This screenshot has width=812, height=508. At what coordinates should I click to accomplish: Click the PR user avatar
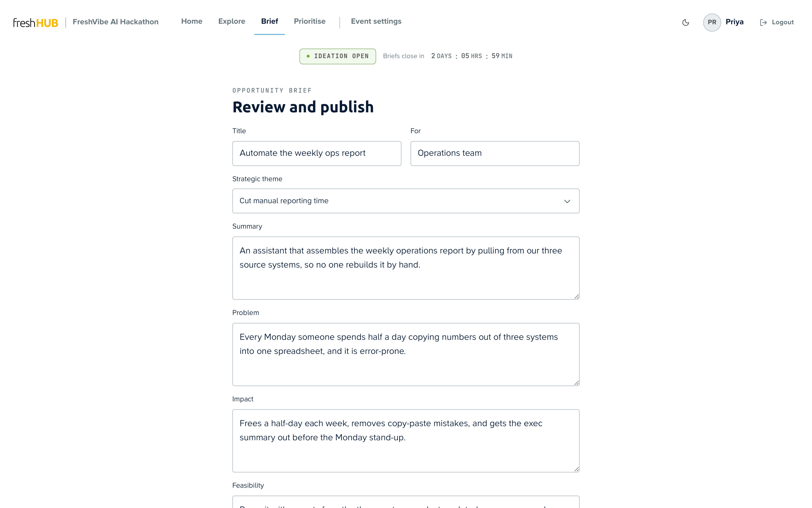[712, 23]
